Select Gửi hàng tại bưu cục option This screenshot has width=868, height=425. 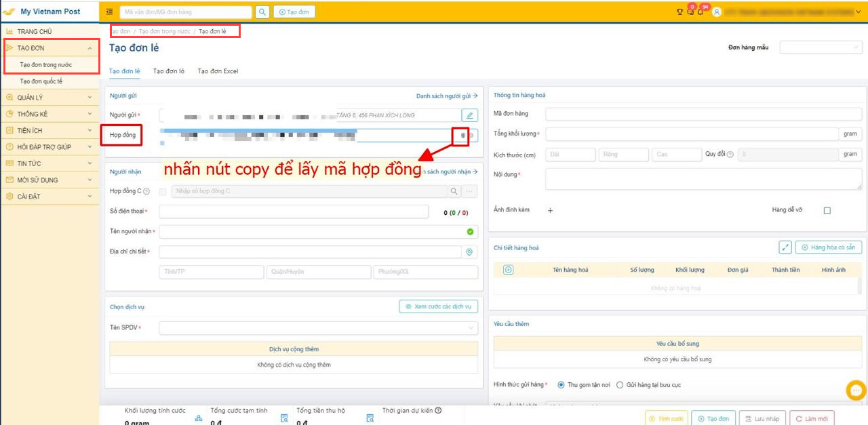tap(620, 385)
